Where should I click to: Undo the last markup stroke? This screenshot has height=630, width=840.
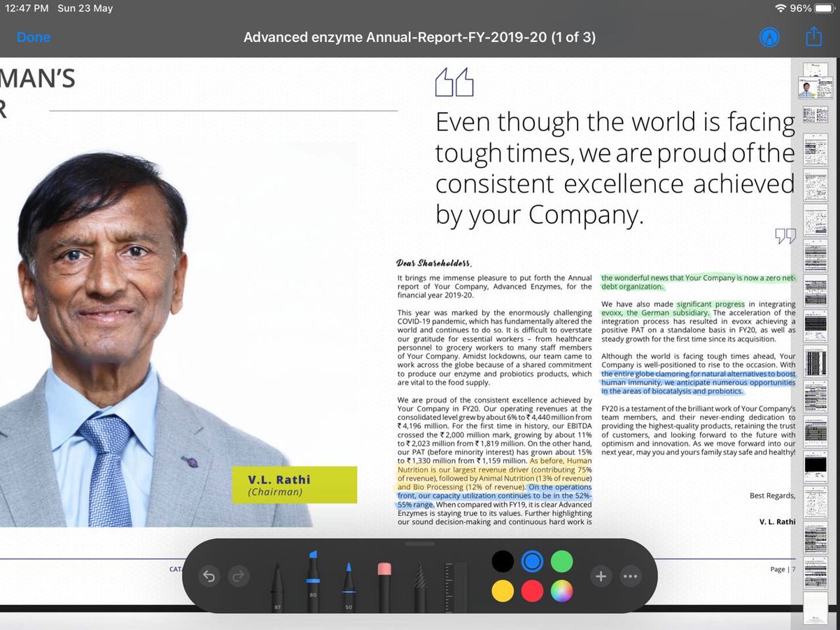pos(209,576)
